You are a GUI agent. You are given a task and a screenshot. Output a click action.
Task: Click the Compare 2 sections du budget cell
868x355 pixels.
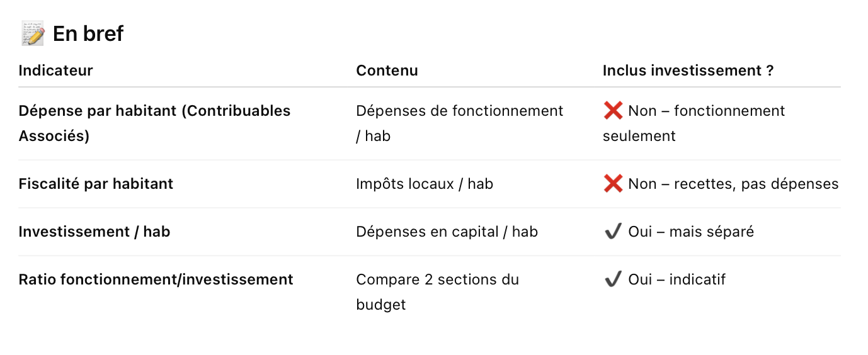pos(437,292)
